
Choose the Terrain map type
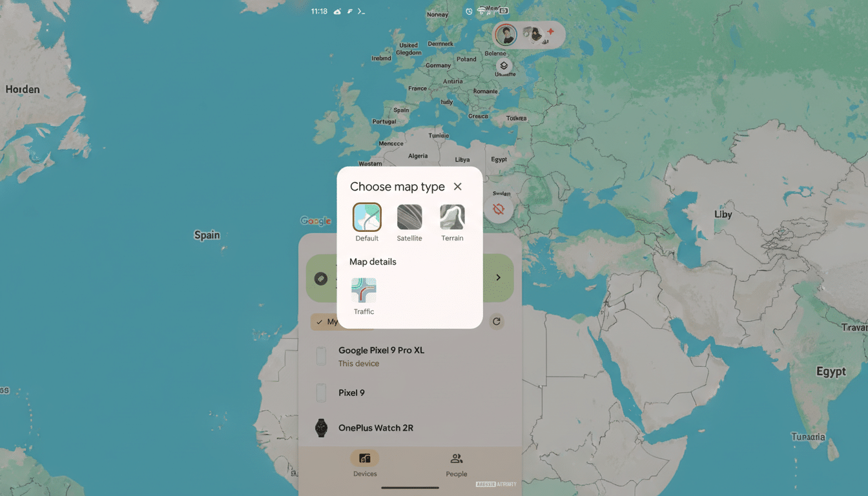[x=451, y=218]
